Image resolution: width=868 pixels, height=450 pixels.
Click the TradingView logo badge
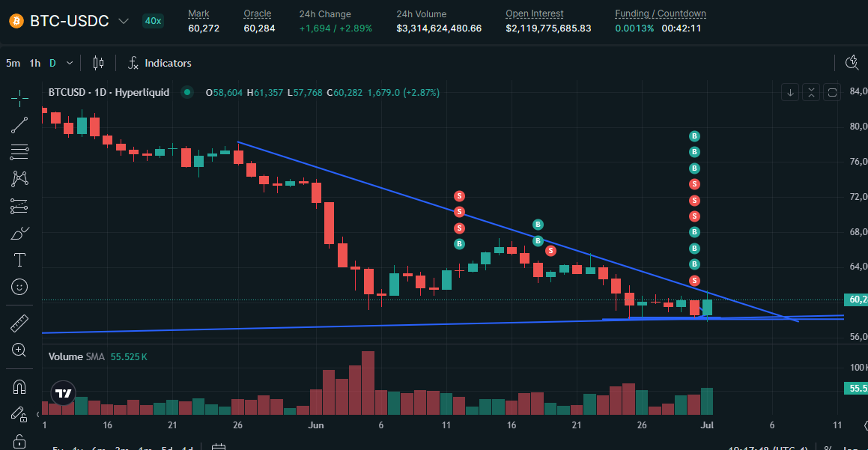(63, 393)
